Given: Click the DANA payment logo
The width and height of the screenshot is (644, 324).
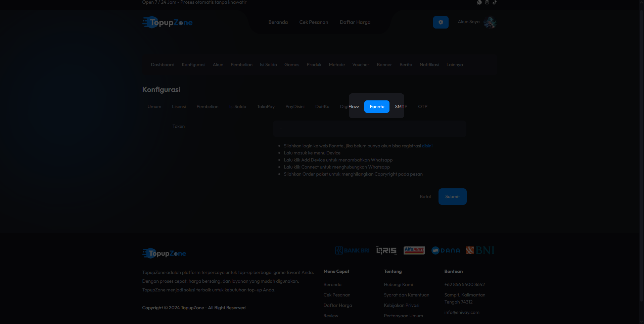Looking at the screenshot, I should 446,250.
